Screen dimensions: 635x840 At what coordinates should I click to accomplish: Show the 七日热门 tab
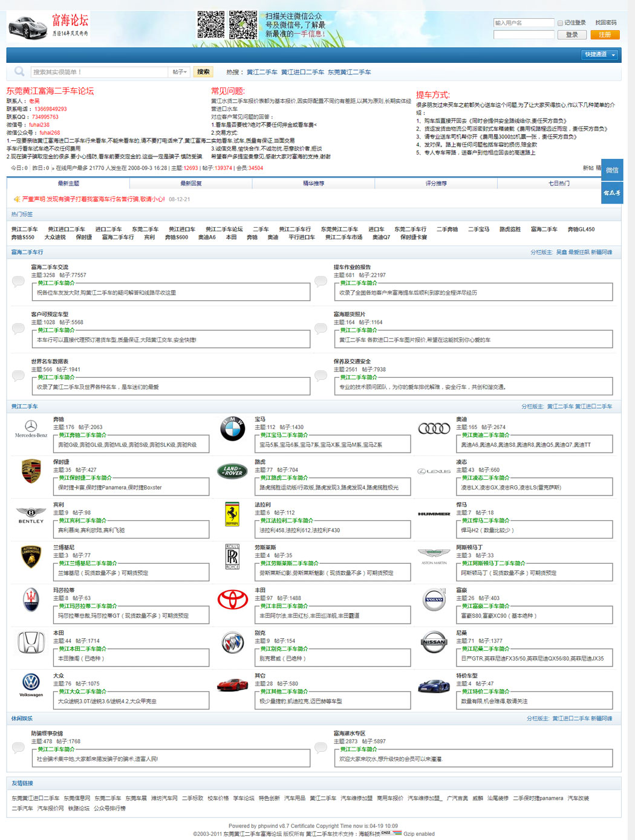pyautogui.click(x=559, y=183)
